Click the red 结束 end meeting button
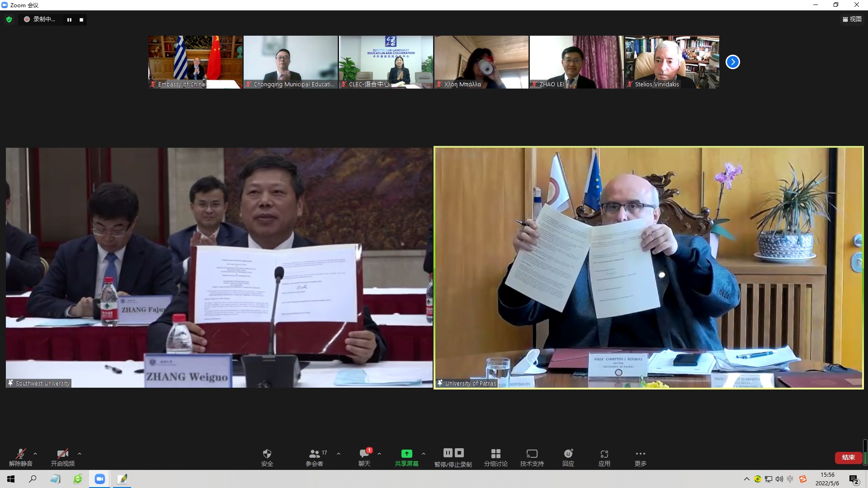 (x=848, y=457)
